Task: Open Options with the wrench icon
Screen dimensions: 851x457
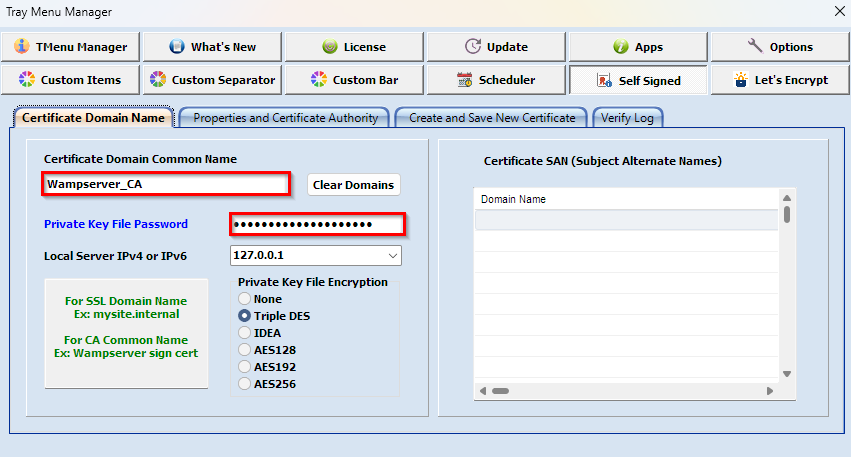Action: [x=779, y=47]
